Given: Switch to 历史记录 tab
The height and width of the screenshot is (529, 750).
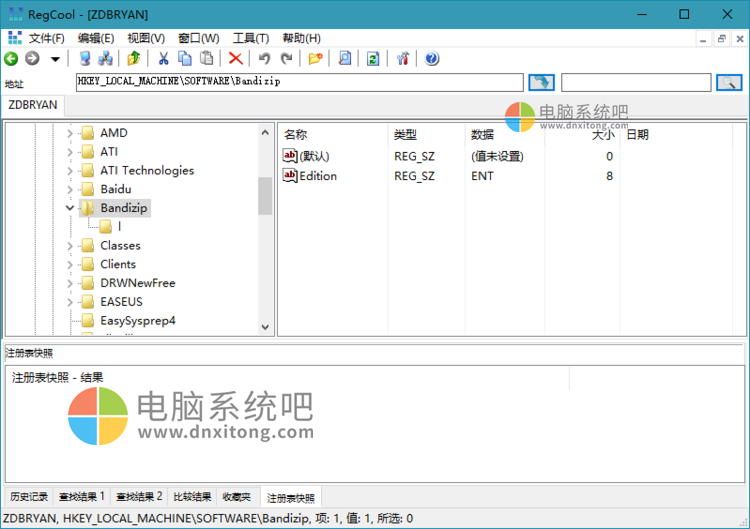Looking at the screenshot, I should point(29,497).
